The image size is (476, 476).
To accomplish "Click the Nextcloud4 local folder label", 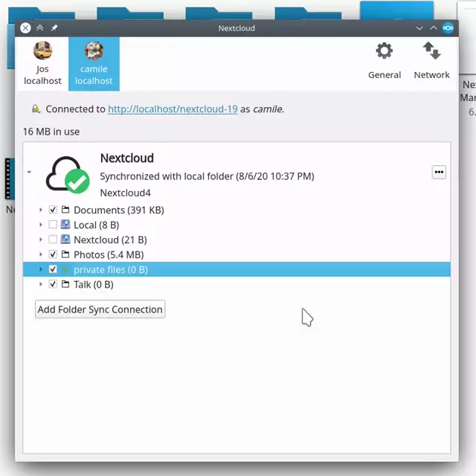I will pos(125,193).
